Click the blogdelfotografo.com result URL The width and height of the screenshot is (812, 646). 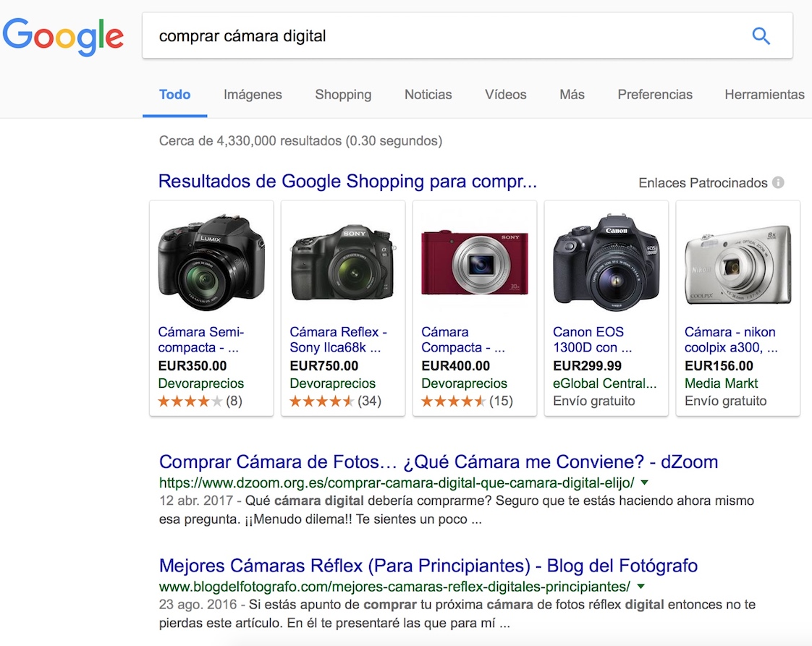coord(394,587)
